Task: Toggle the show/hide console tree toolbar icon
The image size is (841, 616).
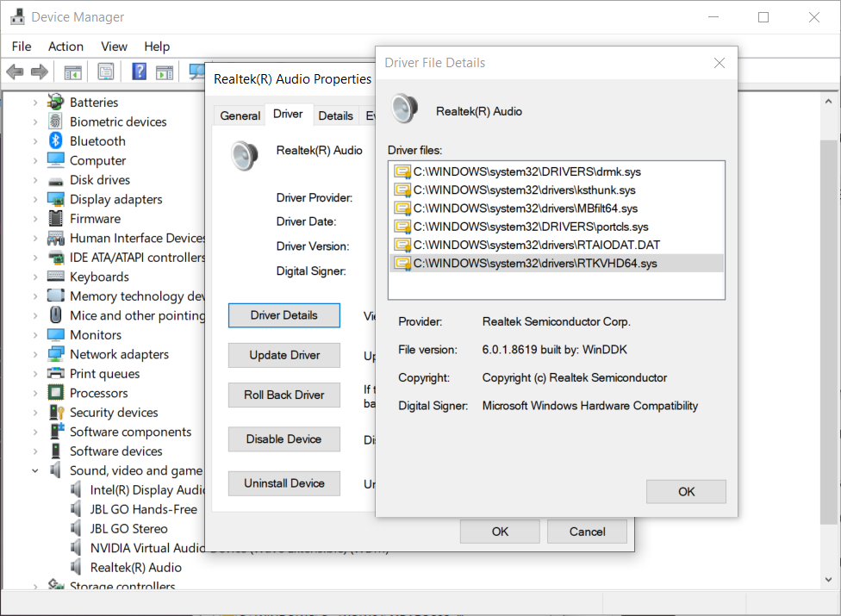Action: point(72,72)
